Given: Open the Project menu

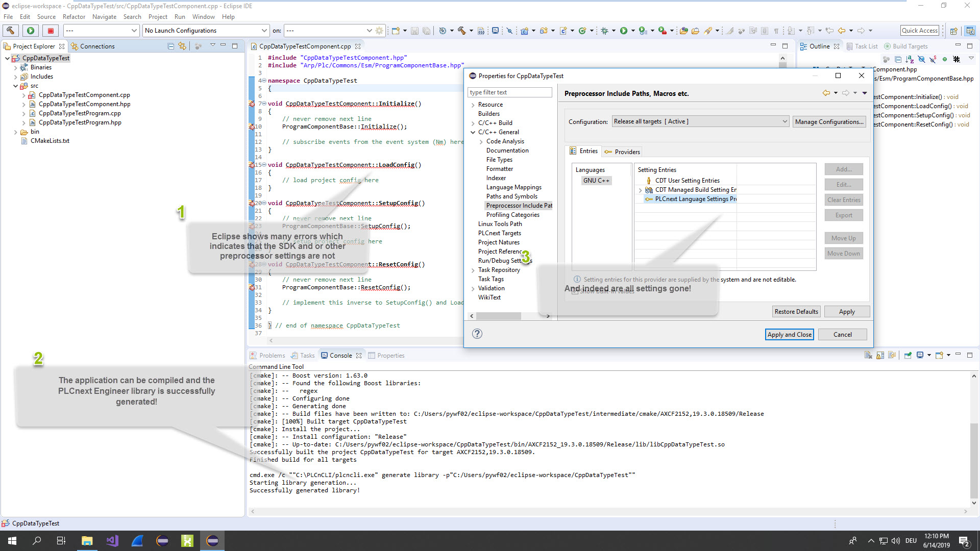Looking at the screenshot, I should (x=158, y=16).
